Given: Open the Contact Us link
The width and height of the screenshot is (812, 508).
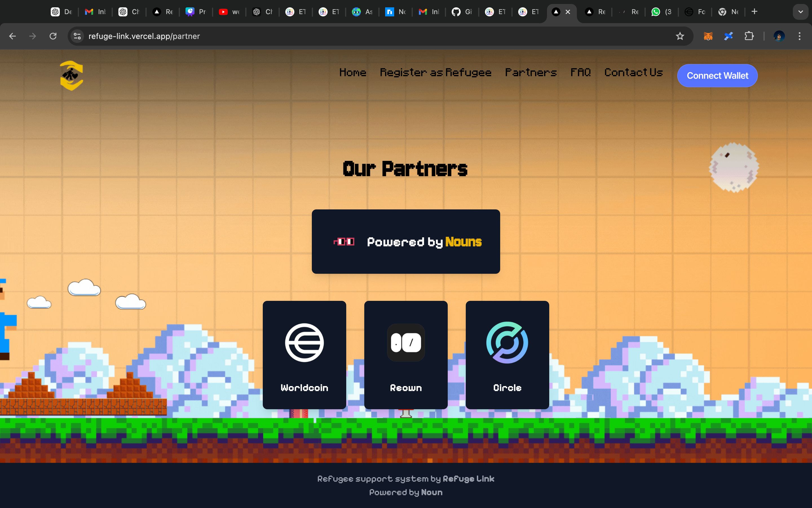Looking at the screenshot, I should pyautogui.click(x=634, y=73).
